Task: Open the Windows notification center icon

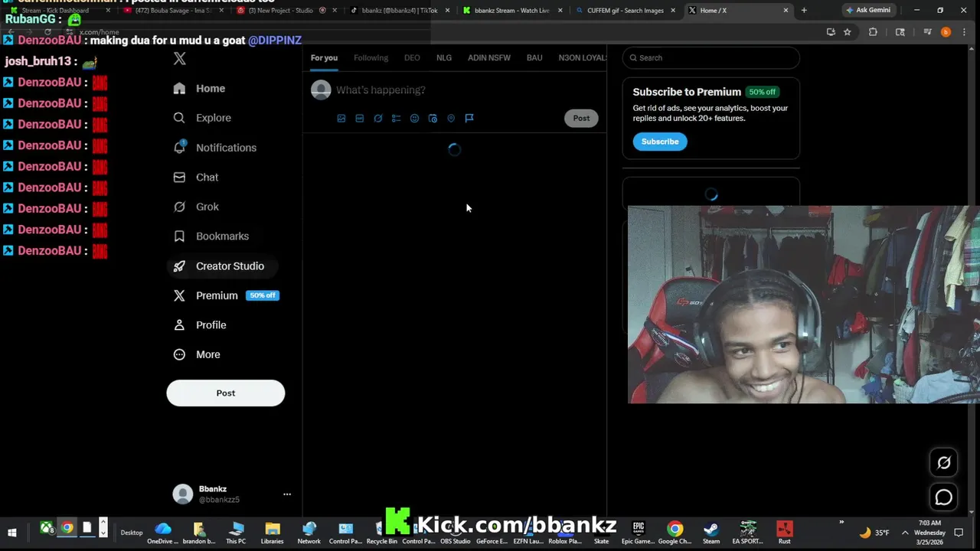Action: coord(959,533)
